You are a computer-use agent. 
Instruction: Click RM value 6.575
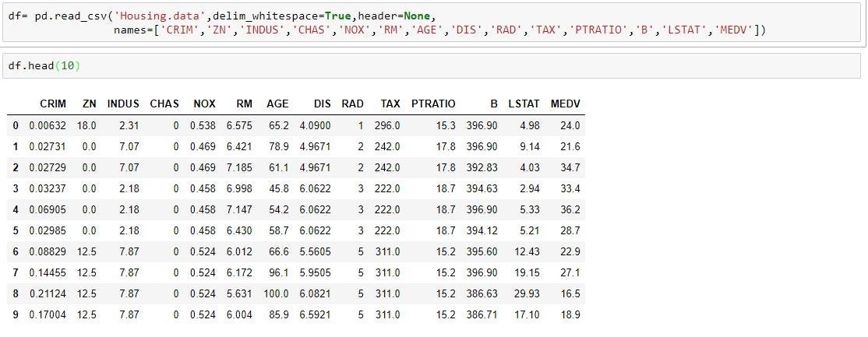click(239, 125)
